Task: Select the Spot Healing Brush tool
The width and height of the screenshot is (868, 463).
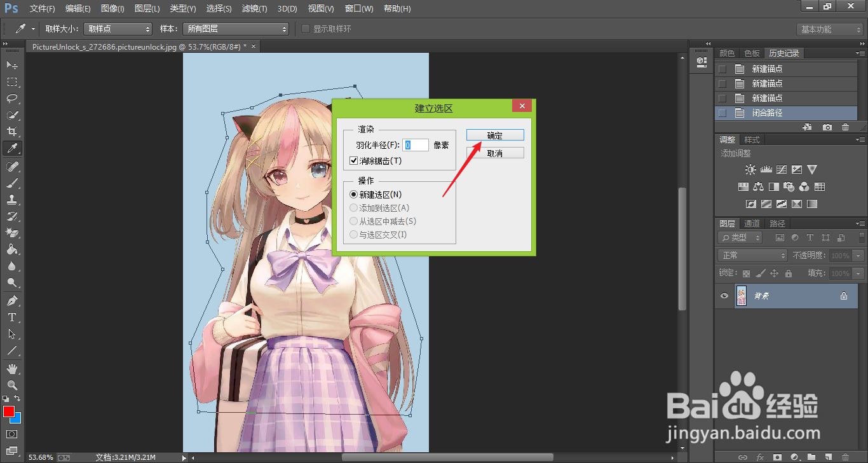Action: click(x=12, y=167)
